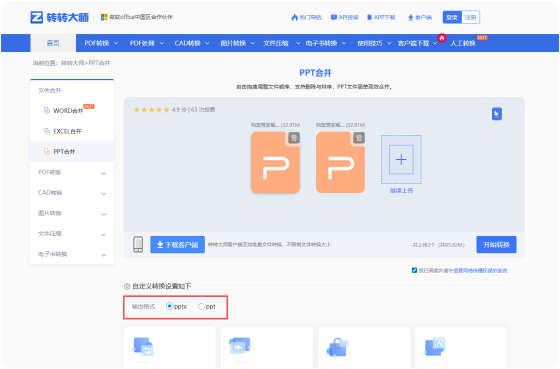Expand sidebar 电子书转换 section chevron
The image size is (560, 369).
tap(104, 255)
